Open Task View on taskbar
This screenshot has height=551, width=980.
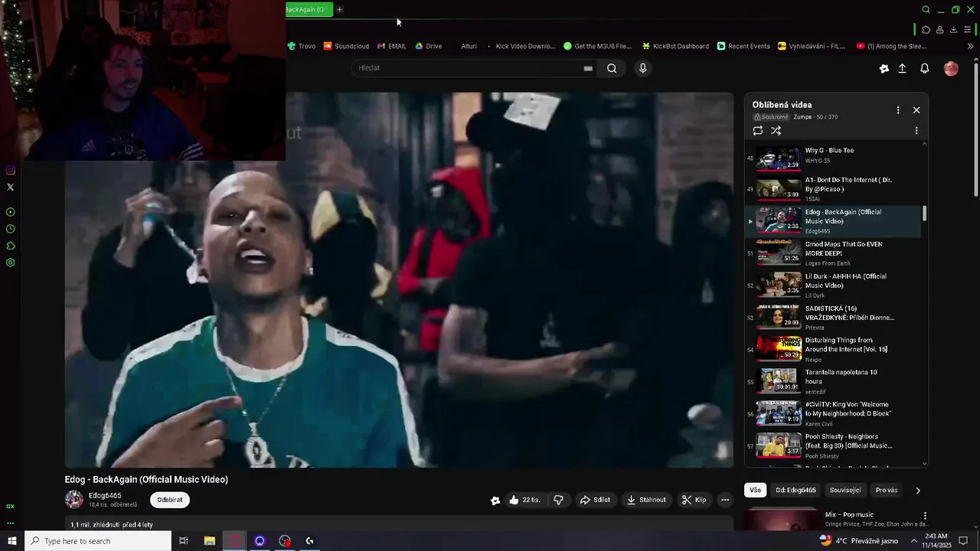[x=184, y=540]
